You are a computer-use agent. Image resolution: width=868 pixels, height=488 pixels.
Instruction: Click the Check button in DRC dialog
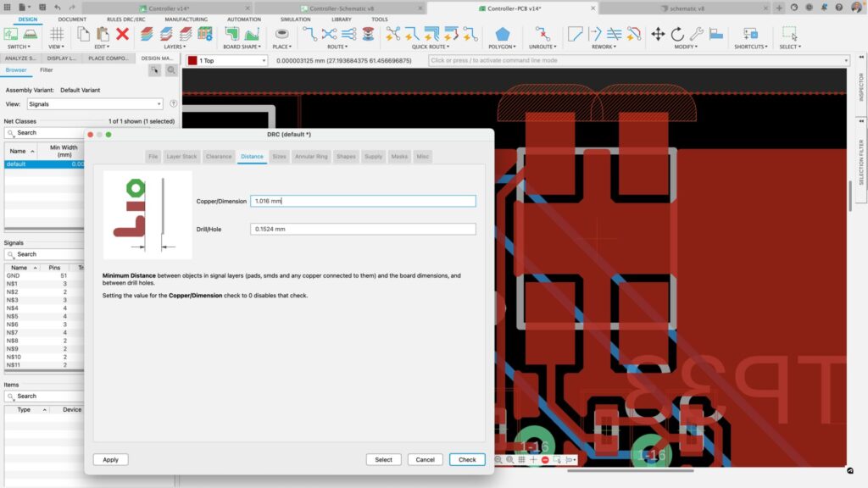[467, 459]
